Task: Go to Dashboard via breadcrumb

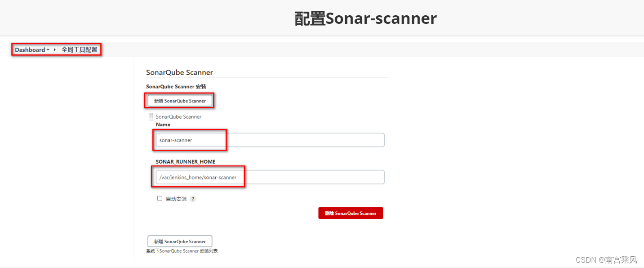Action: point(30,50)
